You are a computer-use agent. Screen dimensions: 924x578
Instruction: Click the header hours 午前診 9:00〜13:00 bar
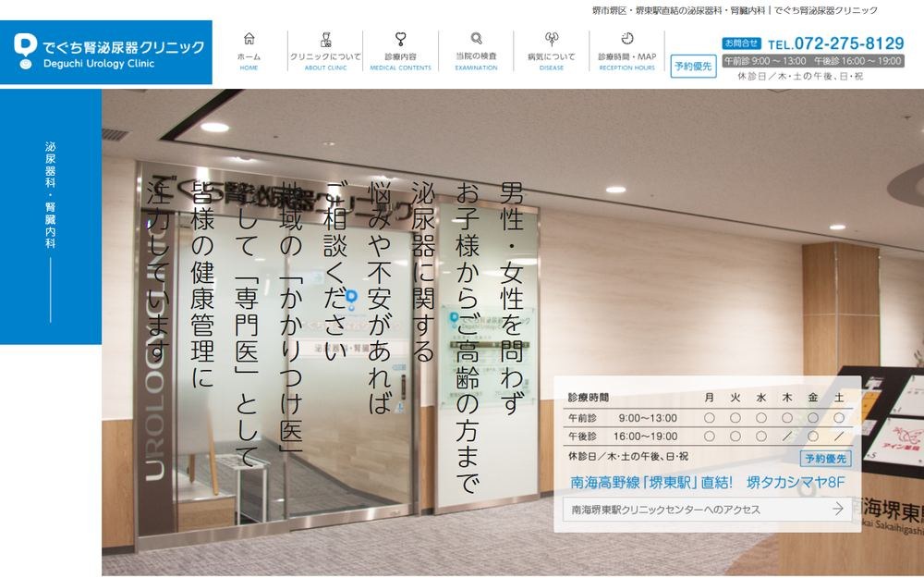tap(813, 61)
